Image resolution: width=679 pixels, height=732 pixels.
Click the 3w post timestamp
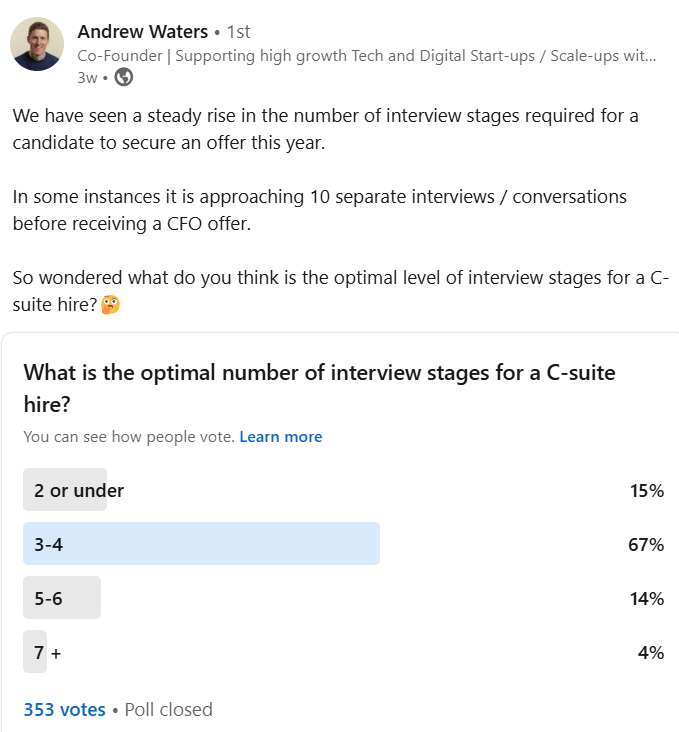point(87,77)
